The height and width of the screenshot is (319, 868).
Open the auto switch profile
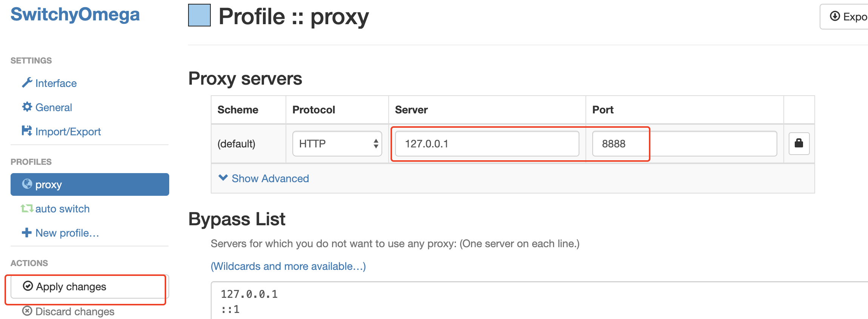coord(62,209)
